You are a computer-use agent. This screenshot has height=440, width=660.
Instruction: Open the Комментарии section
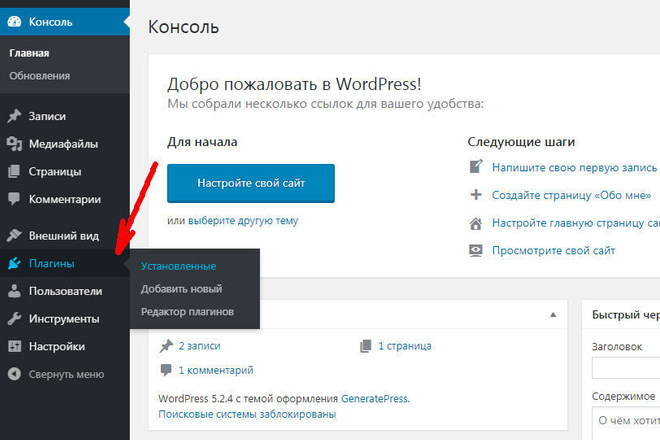[65, 199]
